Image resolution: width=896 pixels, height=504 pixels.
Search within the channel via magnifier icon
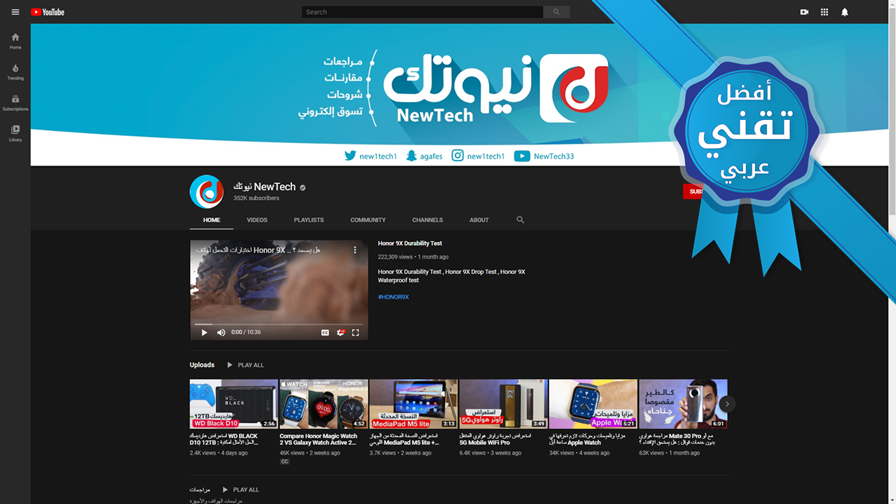(520, 220)
